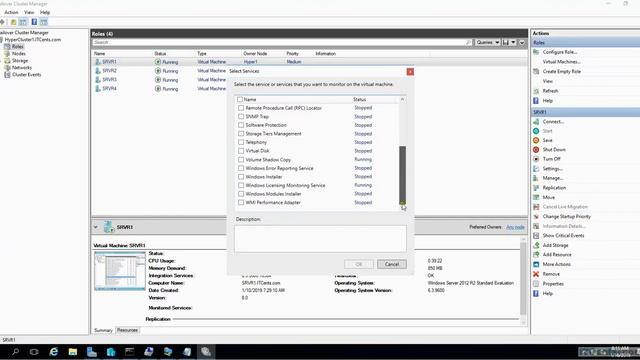This screenshot has width=640, height=360.
Task: Click the Show Critical Events icon
Action: 536,236
